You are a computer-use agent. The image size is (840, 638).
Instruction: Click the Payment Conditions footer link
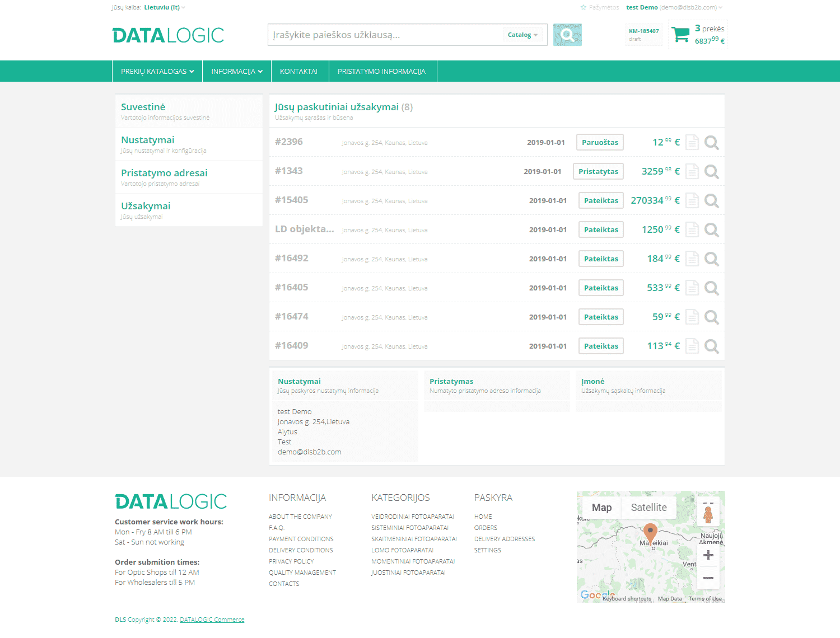click(301, 539)
